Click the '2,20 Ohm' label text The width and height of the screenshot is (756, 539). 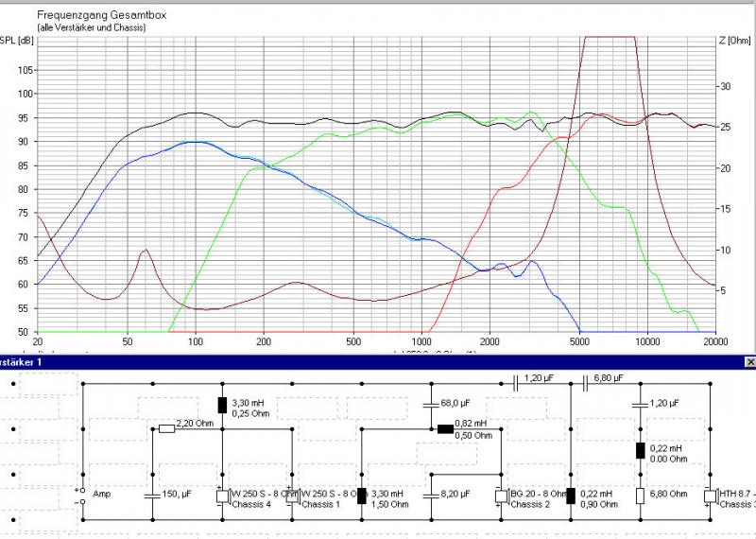(x=195, y=424)
